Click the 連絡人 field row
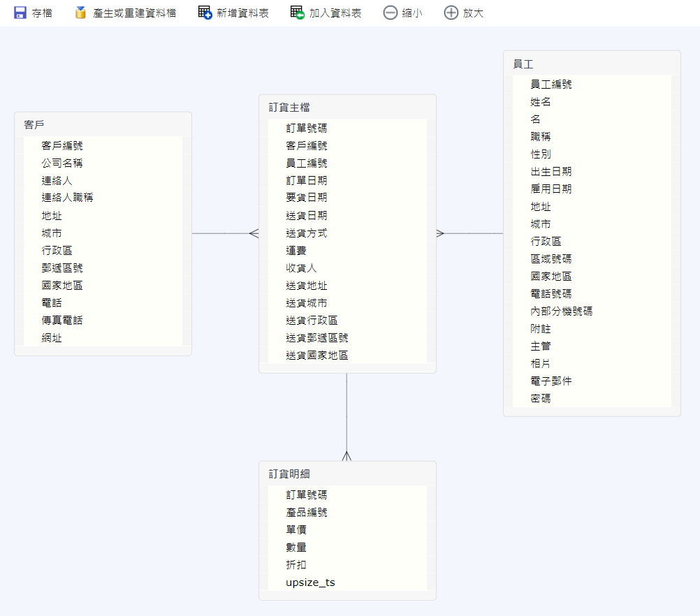Screen dimensions: 700x616 [103, 180]
